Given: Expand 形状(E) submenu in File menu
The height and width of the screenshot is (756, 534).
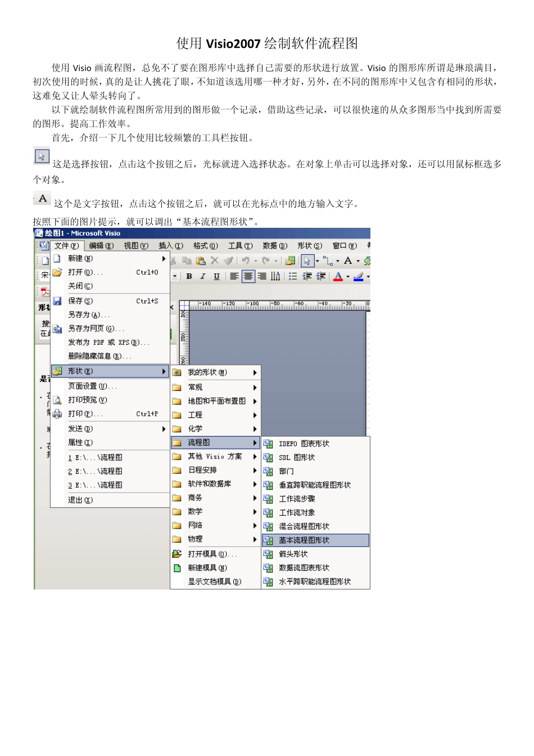Looking at the screenshot, I should click(110, 371).
